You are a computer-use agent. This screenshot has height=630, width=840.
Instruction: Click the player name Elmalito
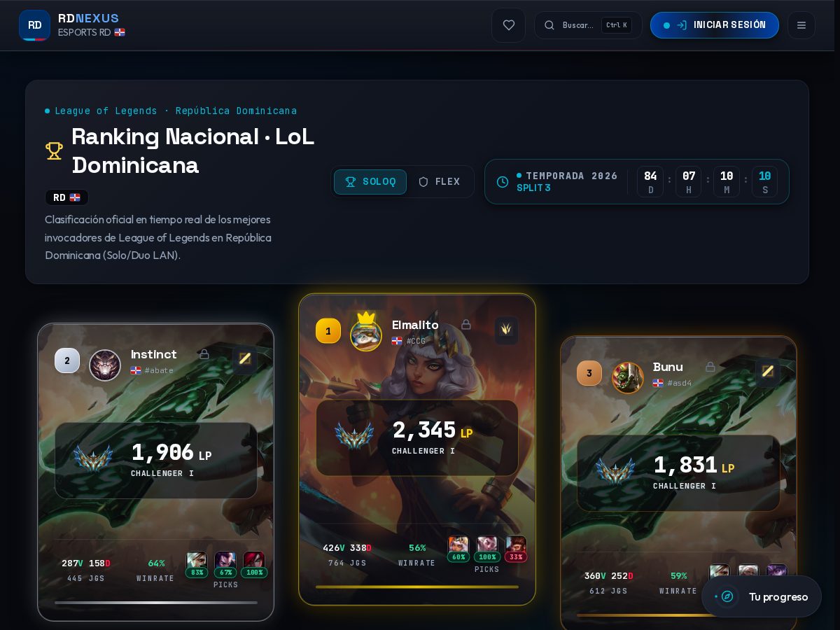416,325
